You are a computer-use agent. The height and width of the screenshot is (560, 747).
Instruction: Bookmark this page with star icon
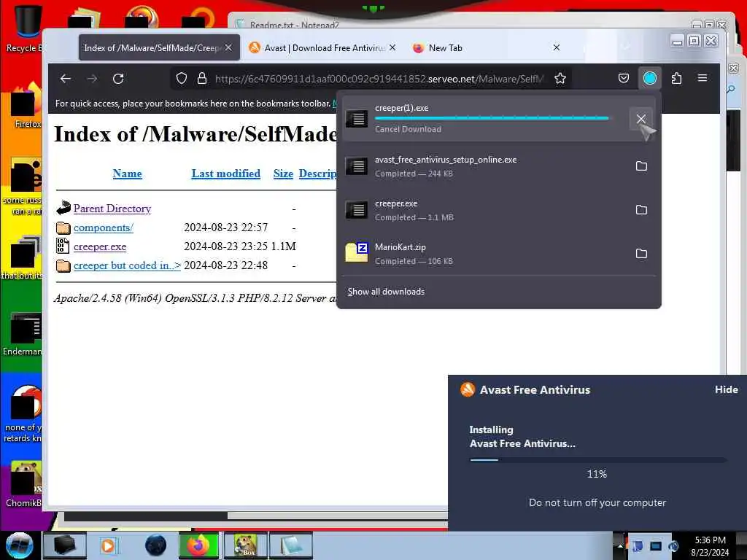[560, 79]
